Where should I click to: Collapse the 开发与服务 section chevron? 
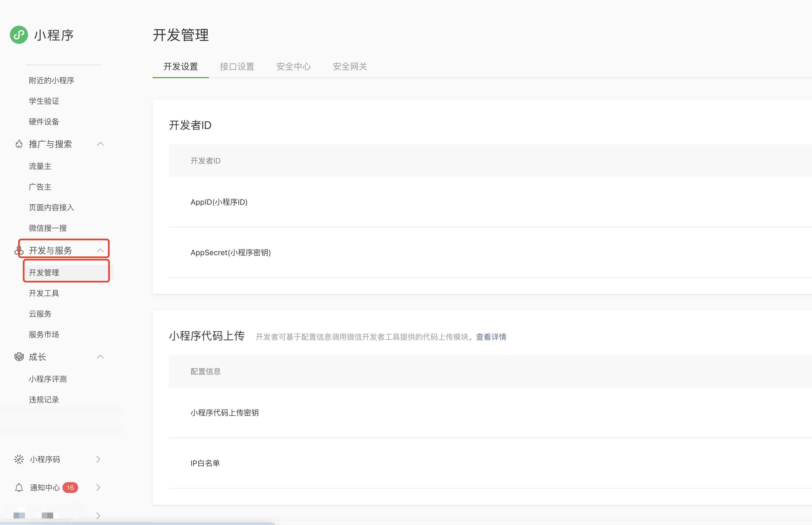point(100,250)
